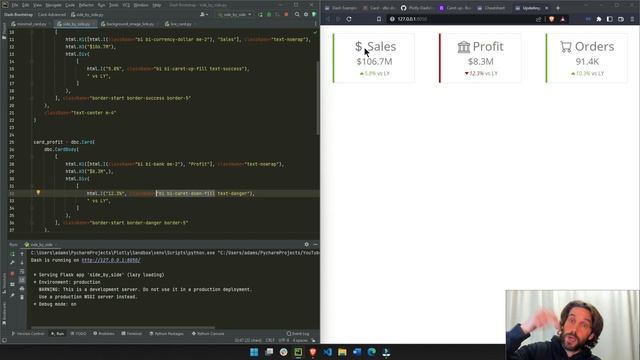
Task: Open the Event Log
Action: coord(298,334)
